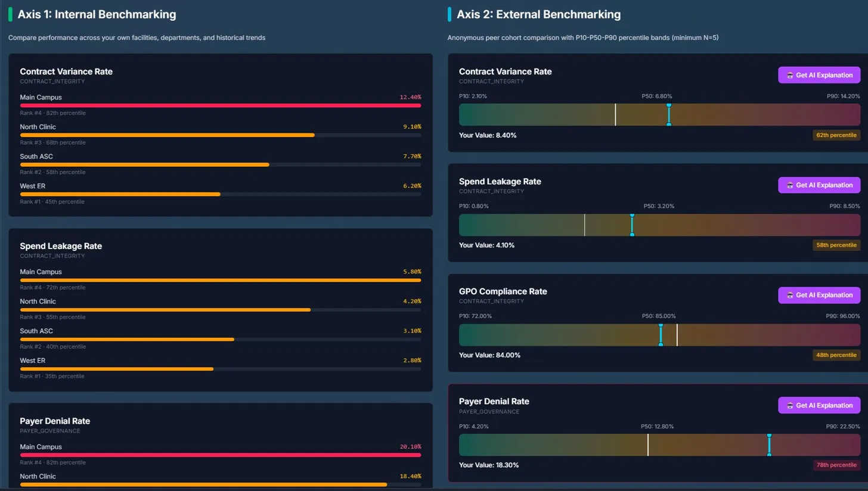The image size is (868, 491).
Task: Click 'P90: 8.50%' label
Action: [845, 206]
